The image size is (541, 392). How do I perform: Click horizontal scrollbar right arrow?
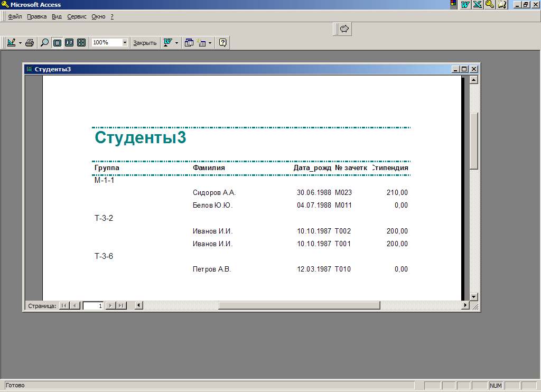[x=465, y=305]
